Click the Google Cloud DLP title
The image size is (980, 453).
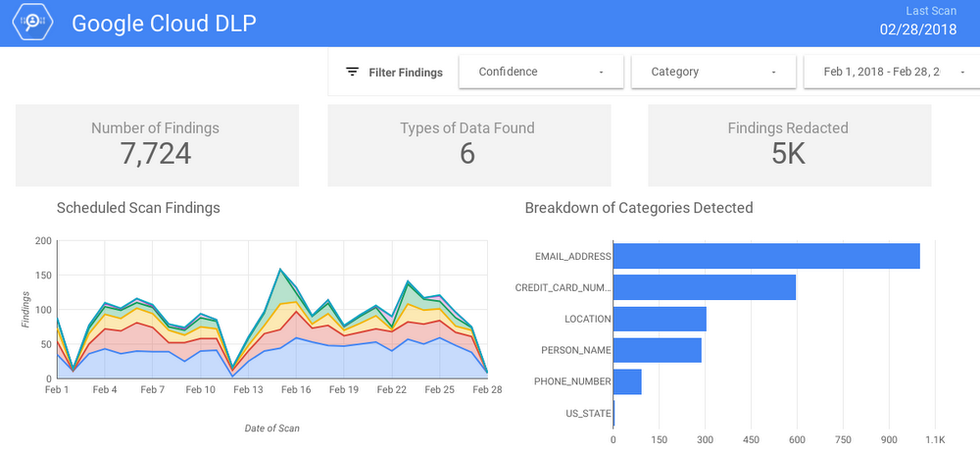point(164,24)
